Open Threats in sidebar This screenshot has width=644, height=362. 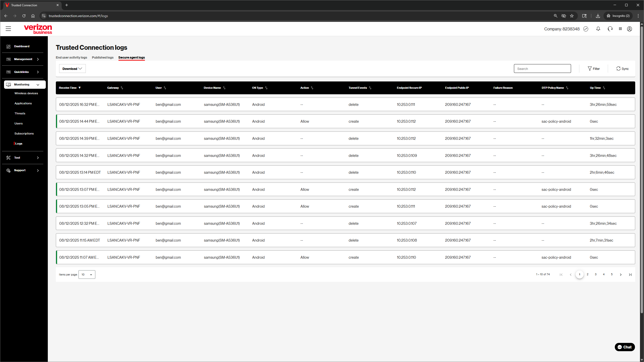point(20,113)
